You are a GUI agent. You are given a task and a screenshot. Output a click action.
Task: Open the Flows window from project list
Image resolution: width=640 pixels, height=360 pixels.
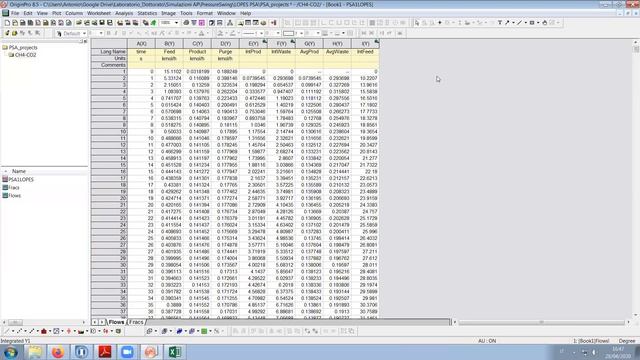[x=14, y=196]
